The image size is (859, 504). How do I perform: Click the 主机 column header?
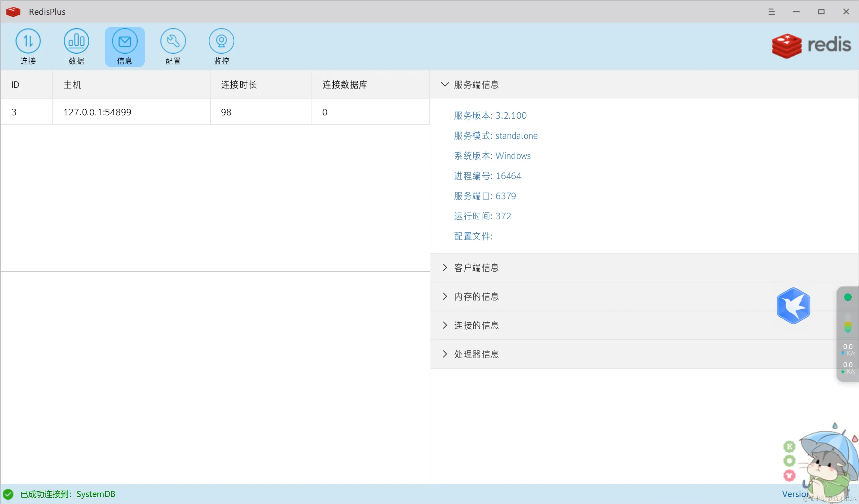[72, 85]
